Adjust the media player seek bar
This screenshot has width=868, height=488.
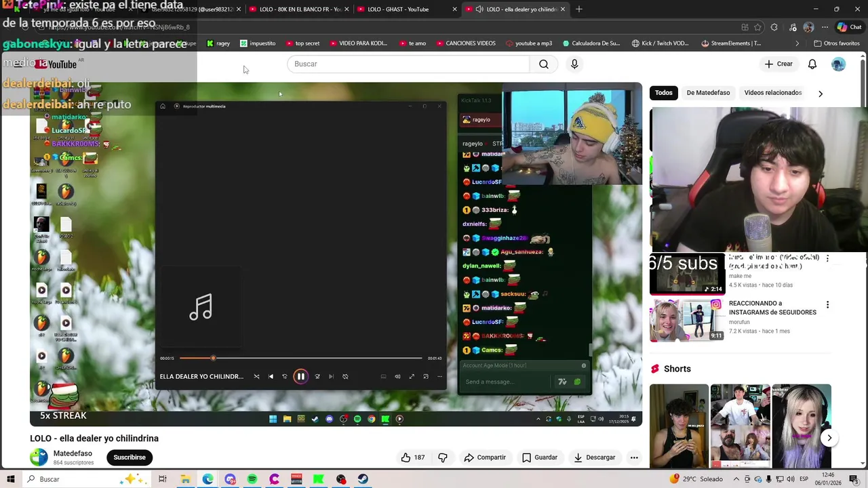[299, 358]
